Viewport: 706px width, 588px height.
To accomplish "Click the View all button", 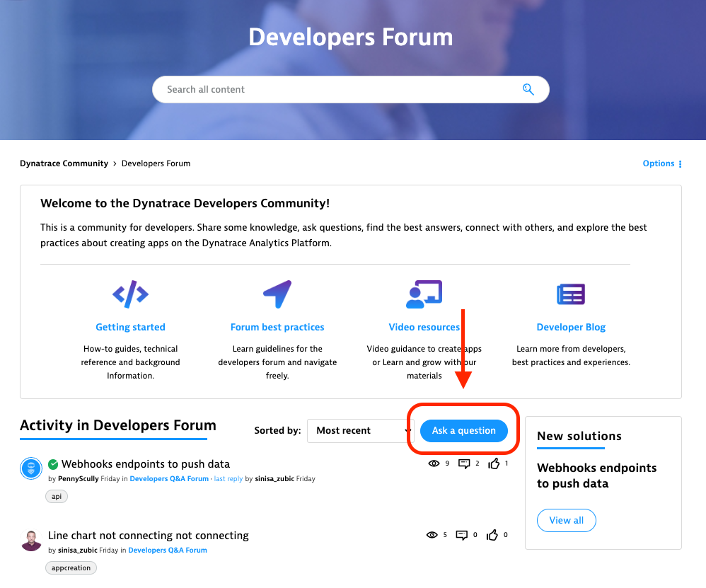I will pos(566,520).
